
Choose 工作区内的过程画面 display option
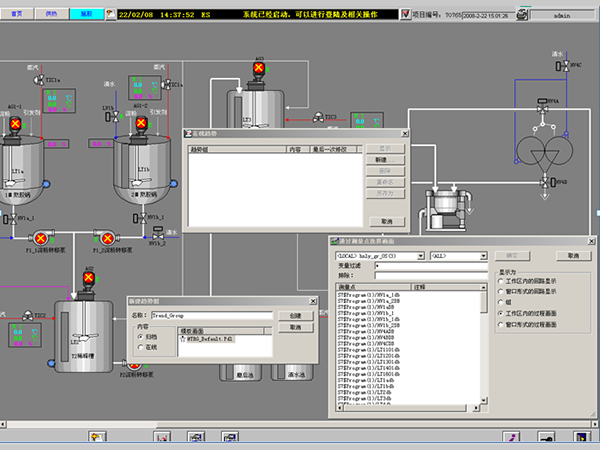click(500, 313)
